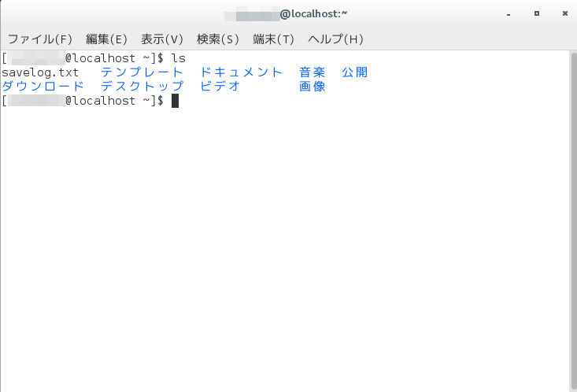
Task: Click the ダウンロード directory name
Action: tap(43, 86)
